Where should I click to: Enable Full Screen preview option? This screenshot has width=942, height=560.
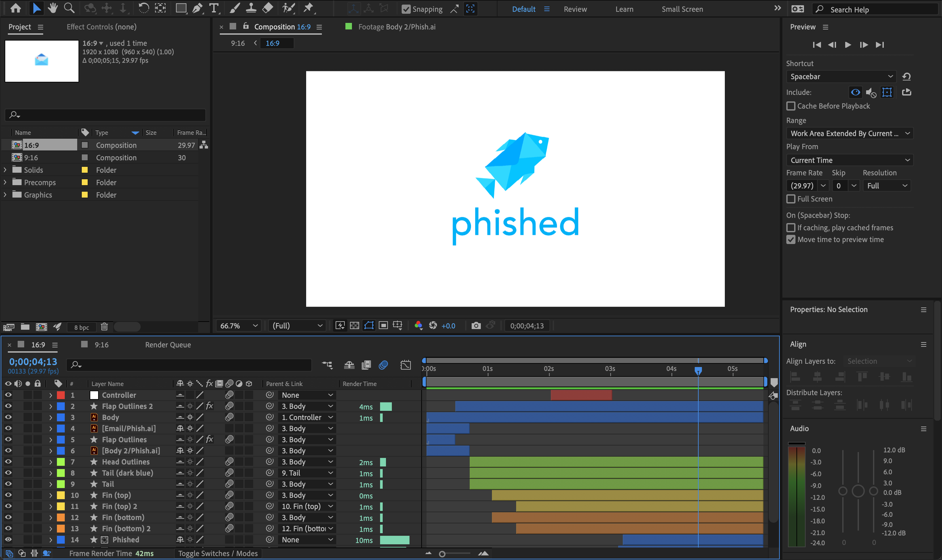791,199
